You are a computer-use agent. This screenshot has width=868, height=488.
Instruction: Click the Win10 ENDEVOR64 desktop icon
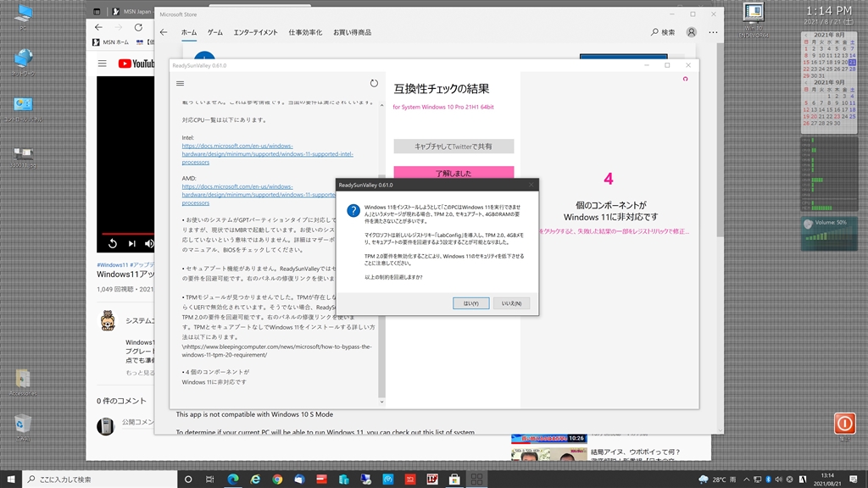(x=754, y=20)
